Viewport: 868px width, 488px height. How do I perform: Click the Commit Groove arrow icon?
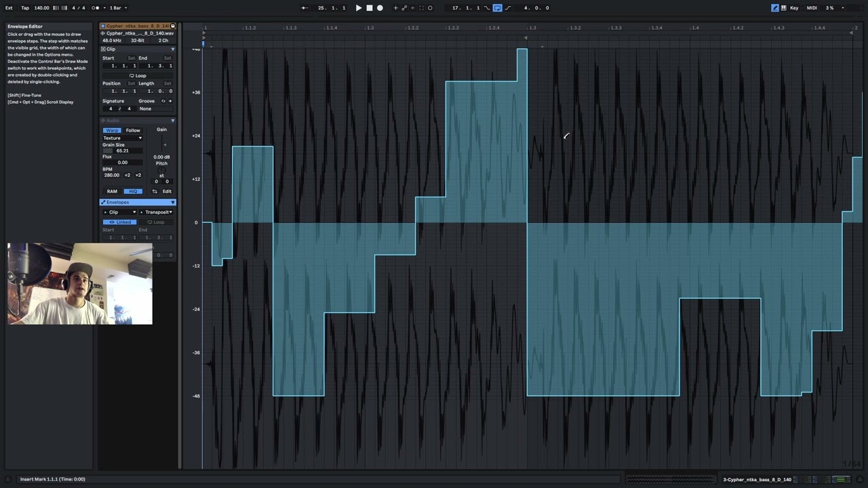coord(170,101)
